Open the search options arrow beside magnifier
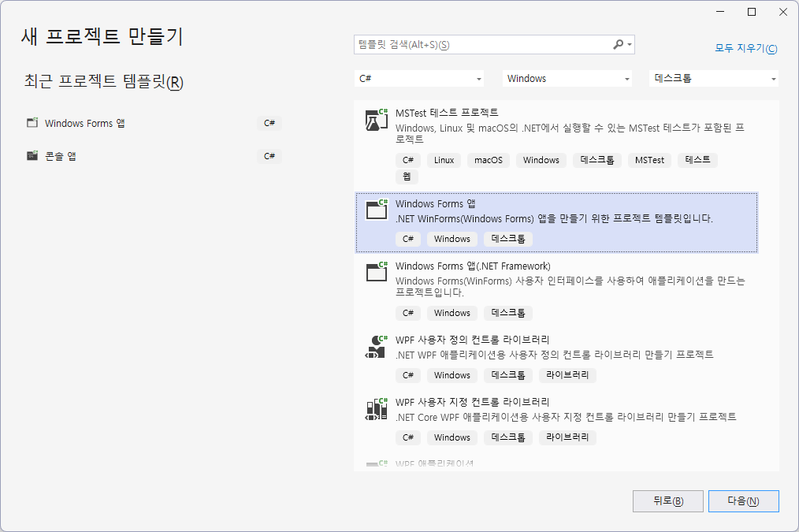The height and width of the screenshot is (532, 799). pos(630,45)
